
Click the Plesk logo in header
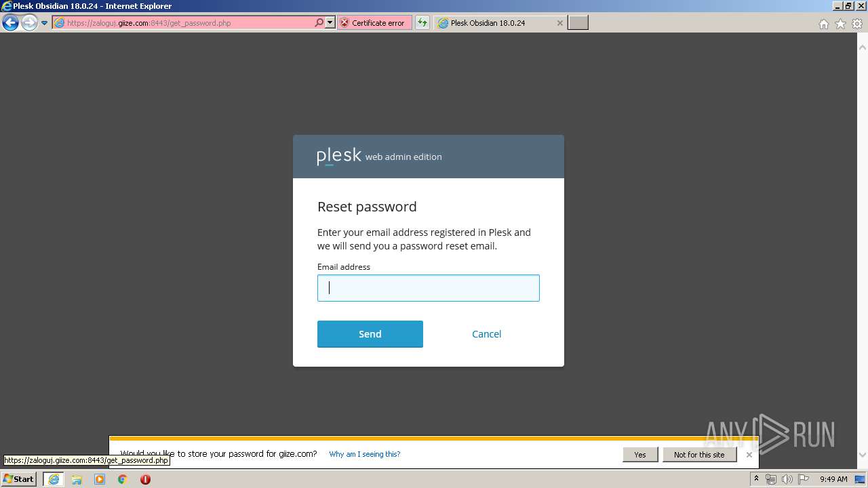coord(339,157)
